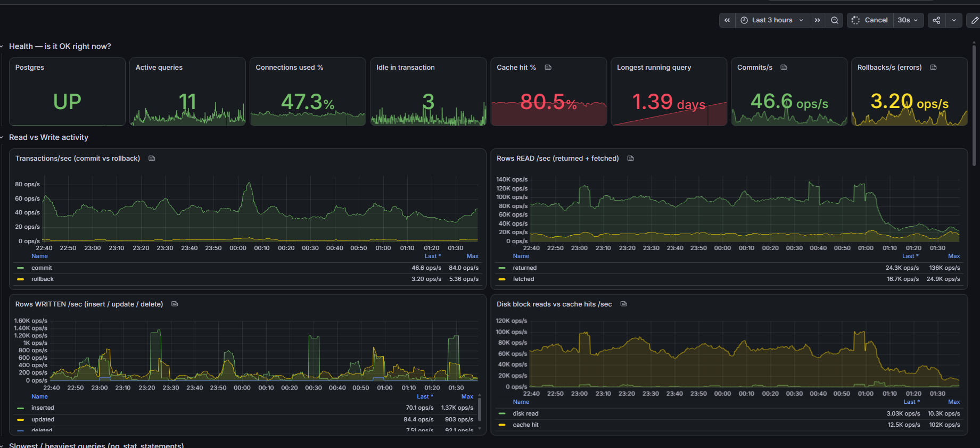Show description icon on Rollbacks/s (errors) panel

click(x=933, y=68)
